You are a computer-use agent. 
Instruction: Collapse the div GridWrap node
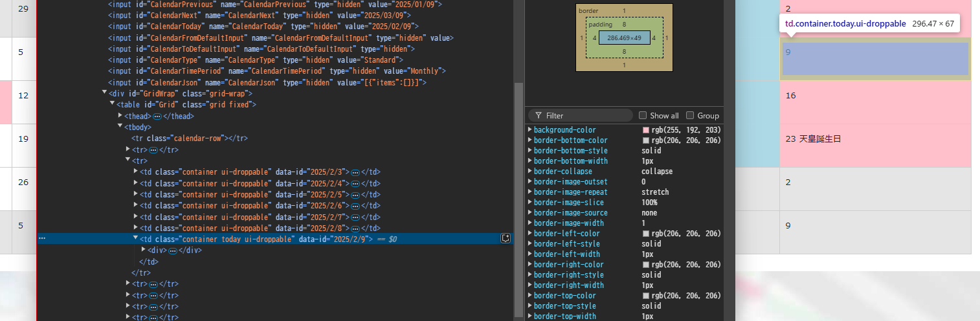pyautogui.click(x=105, y=93)
